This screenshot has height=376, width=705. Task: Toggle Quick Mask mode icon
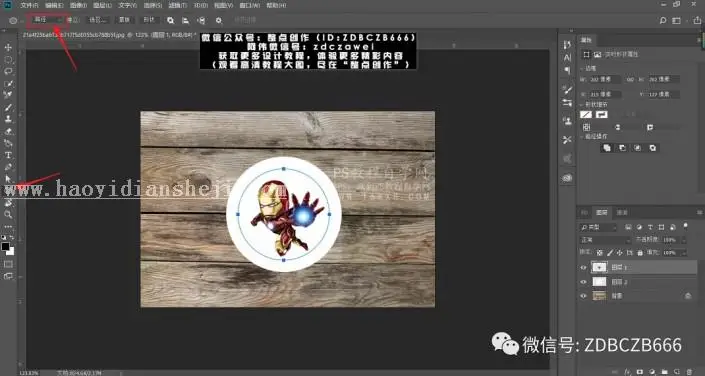click(x=8, y=264)
